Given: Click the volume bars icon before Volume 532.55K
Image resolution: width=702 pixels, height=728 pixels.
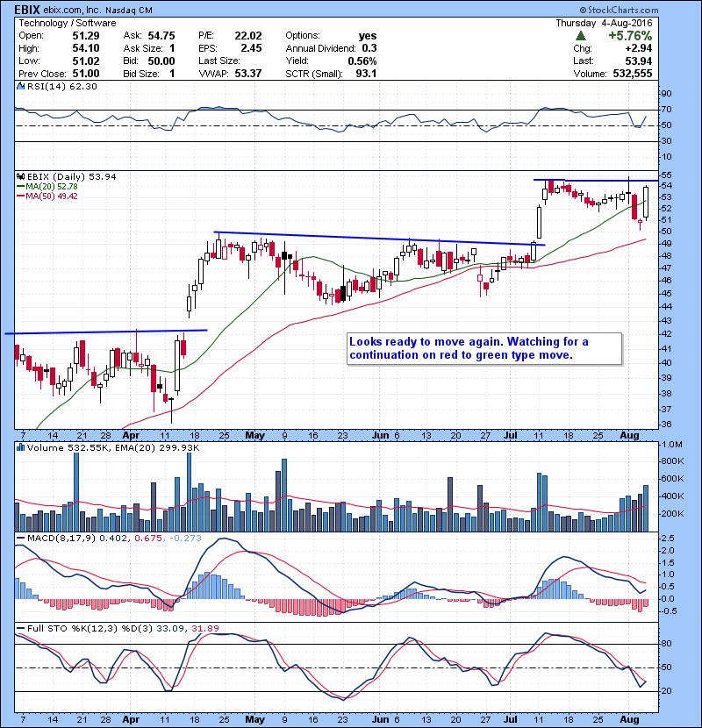Looking at the screenshot, I should tap(20, 447).
